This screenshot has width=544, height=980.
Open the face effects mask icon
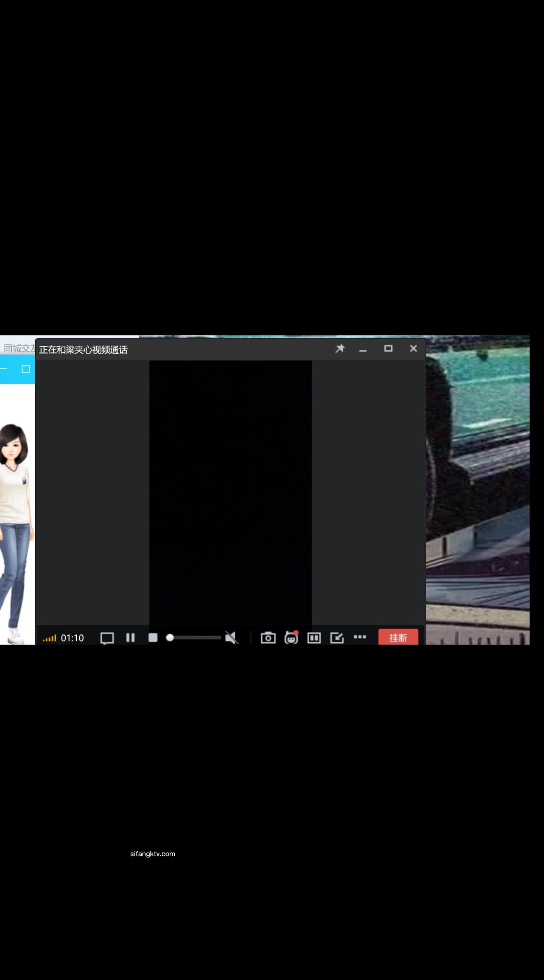click(291, 637)
